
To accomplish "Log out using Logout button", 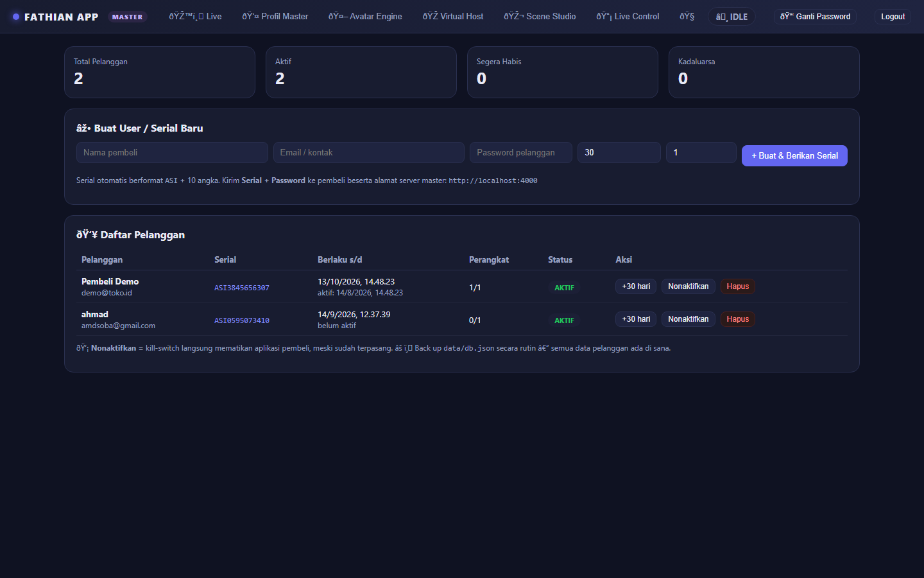I will [893, 17].
